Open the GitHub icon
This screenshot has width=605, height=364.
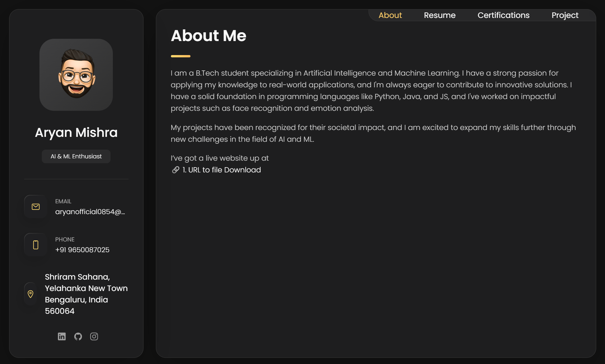tap(78, 336)
